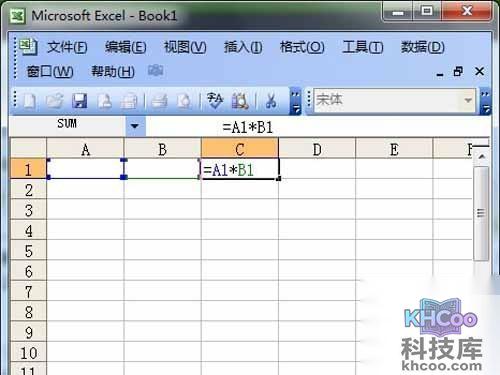500x375 pixels.
Task: Click the Permission toolbar icon
Action: pos(105,101)
